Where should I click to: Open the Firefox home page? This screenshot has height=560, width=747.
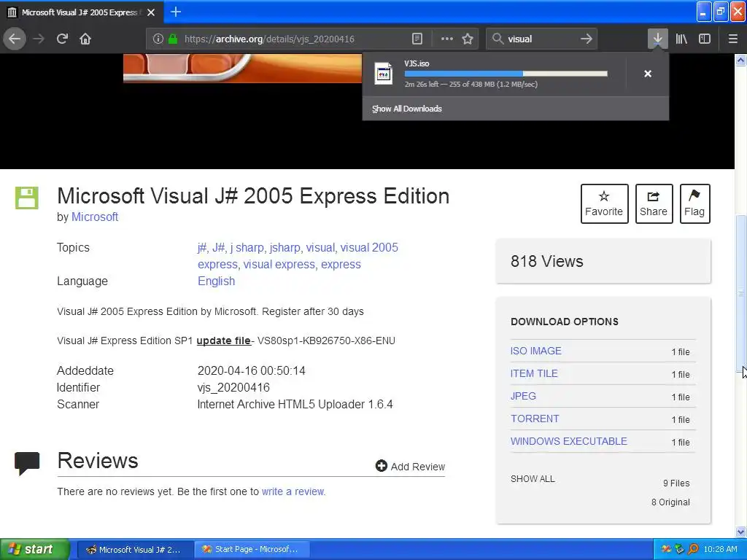click(x=85, y=39)
